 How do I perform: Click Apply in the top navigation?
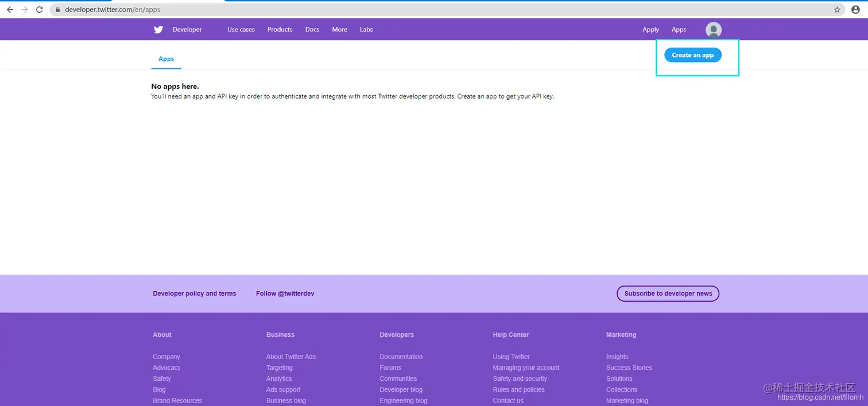click(651, 29)
